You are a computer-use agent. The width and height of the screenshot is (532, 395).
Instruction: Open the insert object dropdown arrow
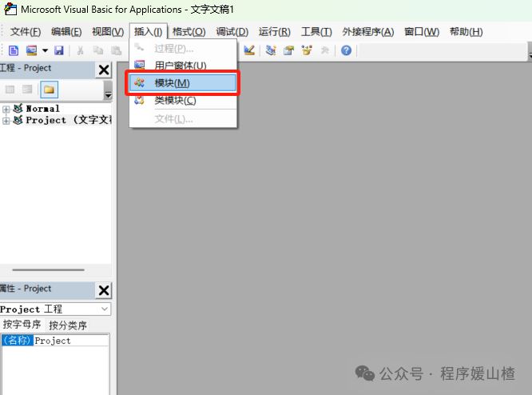[45, 51]
